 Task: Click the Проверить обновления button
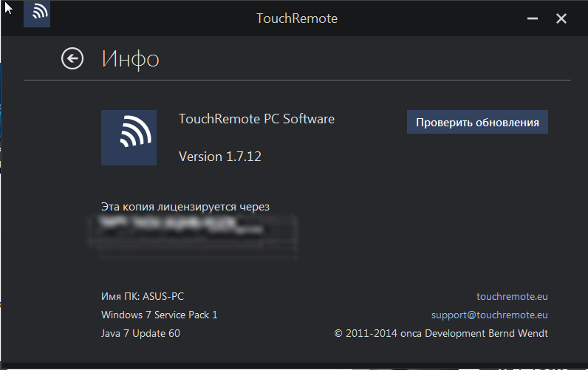pos(477,122)
